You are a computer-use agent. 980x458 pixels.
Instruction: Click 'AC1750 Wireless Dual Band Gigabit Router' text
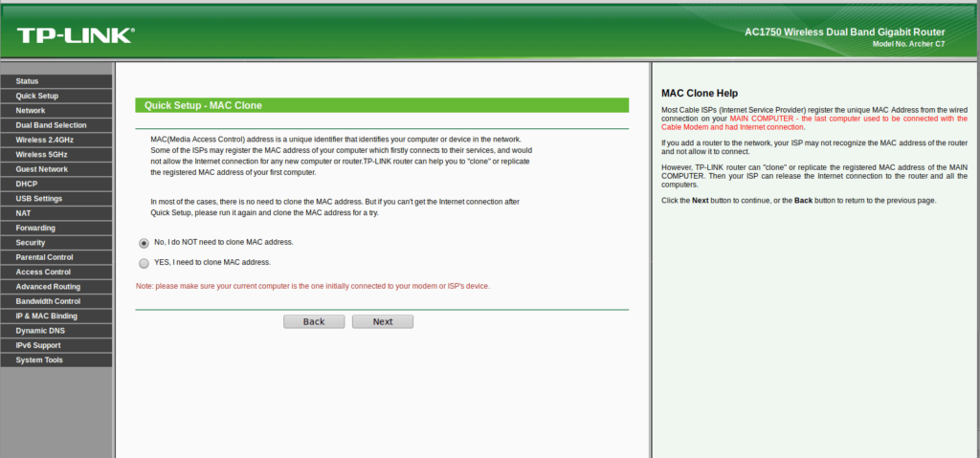click(x=845, y=33)
